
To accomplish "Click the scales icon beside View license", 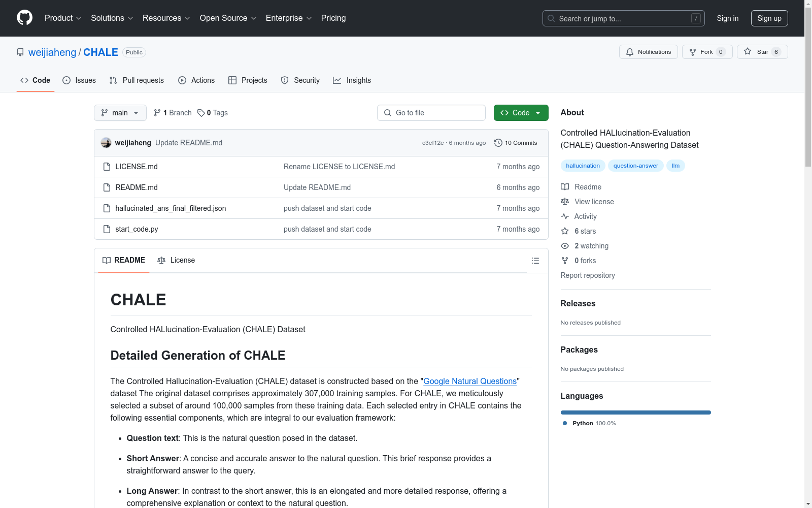I will tap(565, 202).
